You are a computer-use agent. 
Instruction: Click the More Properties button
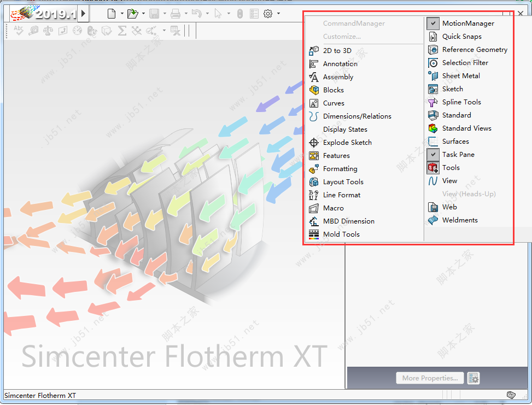click(430, 378)
